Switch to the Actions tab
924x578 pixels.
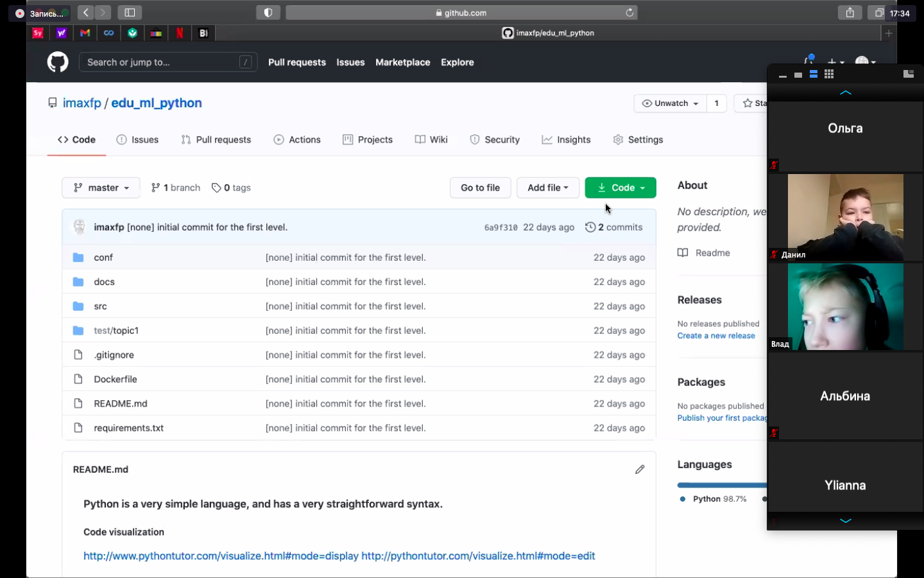click(x=297, y=139)
